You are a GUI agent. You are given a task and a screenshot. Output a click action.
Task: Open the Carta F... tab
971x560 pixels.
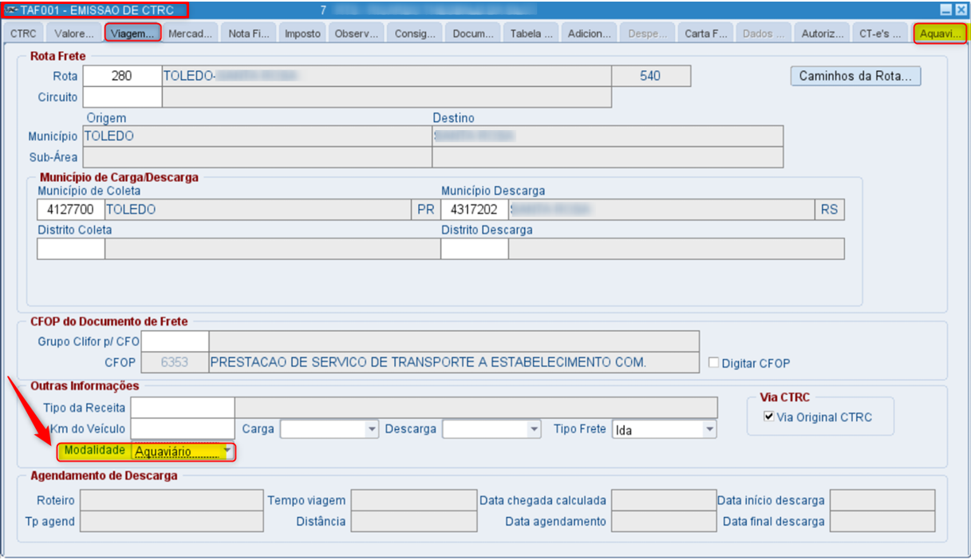click(706, 34)
